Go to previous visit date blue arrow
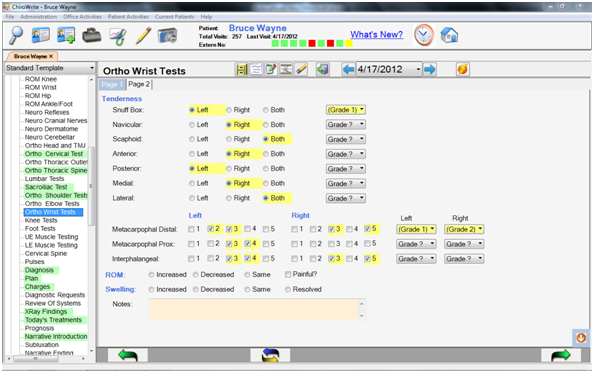The height and width of the screenshot is (373, 594). [348, 69]
